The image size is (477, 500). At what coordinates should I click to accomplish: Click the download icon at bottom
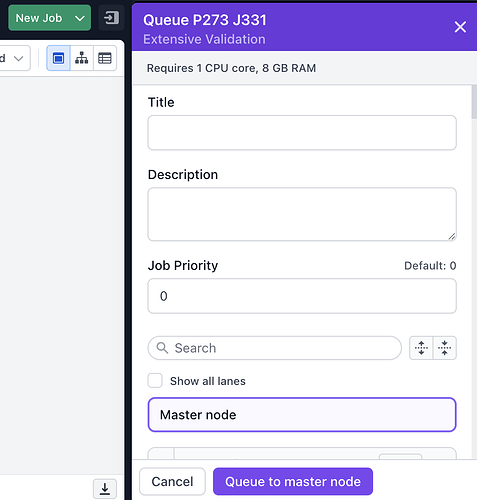(x=105, y=489)
